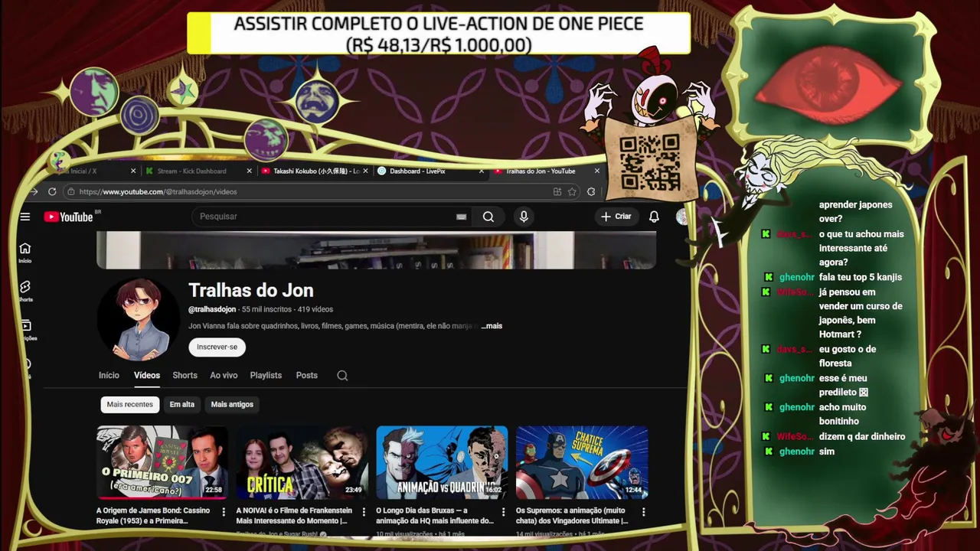Open the YouTube hamburger guide menu

pos(25,217)
